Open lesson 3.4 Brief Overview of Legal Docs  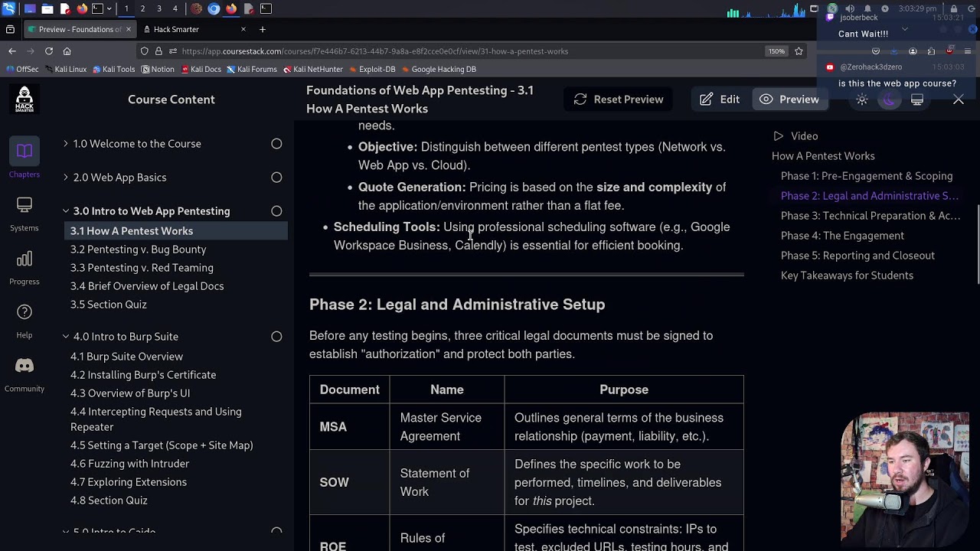point(147,286)
